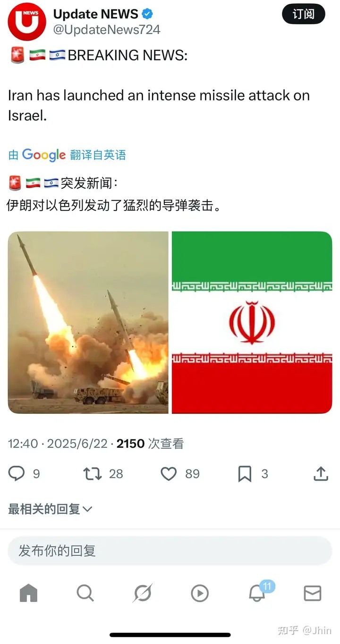Open the video play tab
Viewport: 340px width, 644px height.
pos(200,594)
